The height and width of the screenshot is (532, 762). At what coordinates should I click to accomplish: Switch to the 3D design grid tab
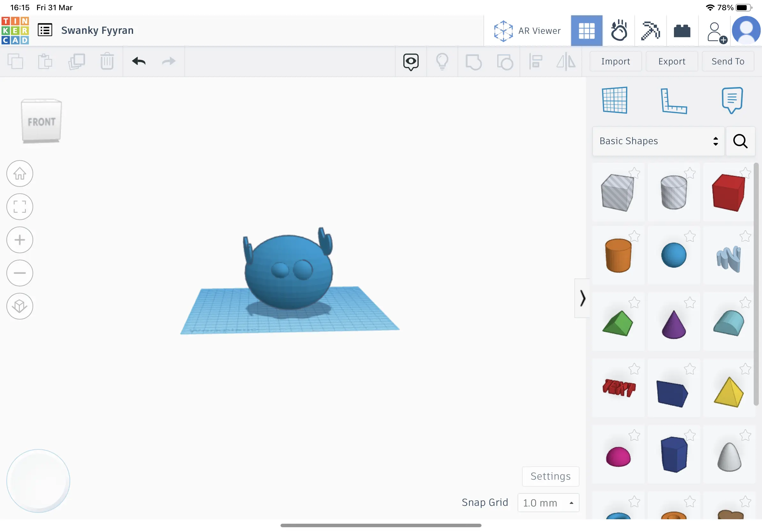click(x=586, y=31)
